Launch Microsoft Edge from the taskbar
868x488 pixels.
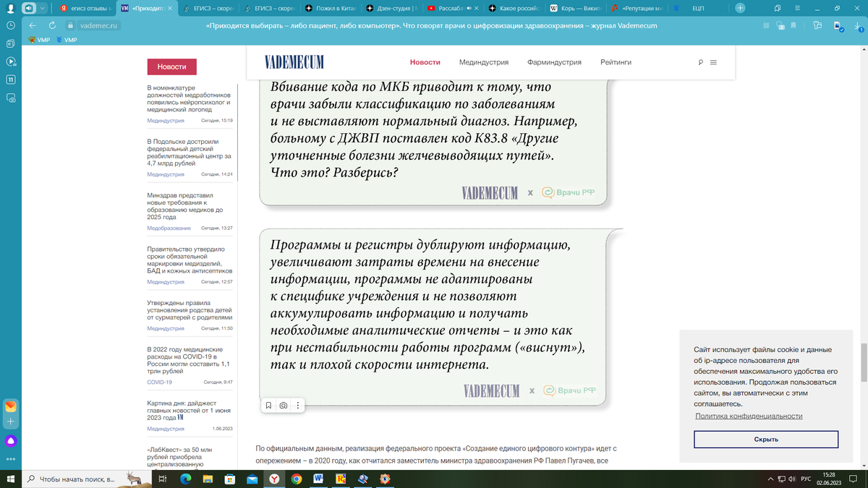tap(185, 479)
